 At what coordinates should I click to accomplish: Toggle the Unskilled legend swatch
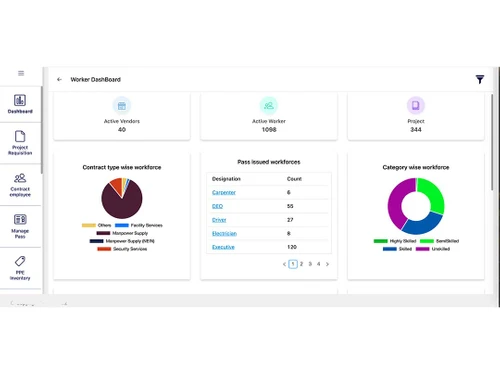(423, 249)
